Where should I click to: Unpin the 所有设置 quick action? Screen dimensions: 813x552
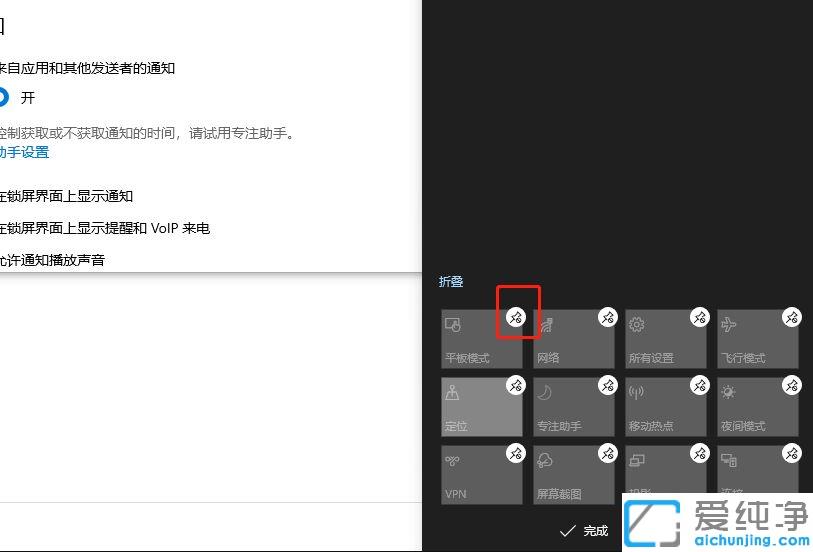(x=699, y=317)
